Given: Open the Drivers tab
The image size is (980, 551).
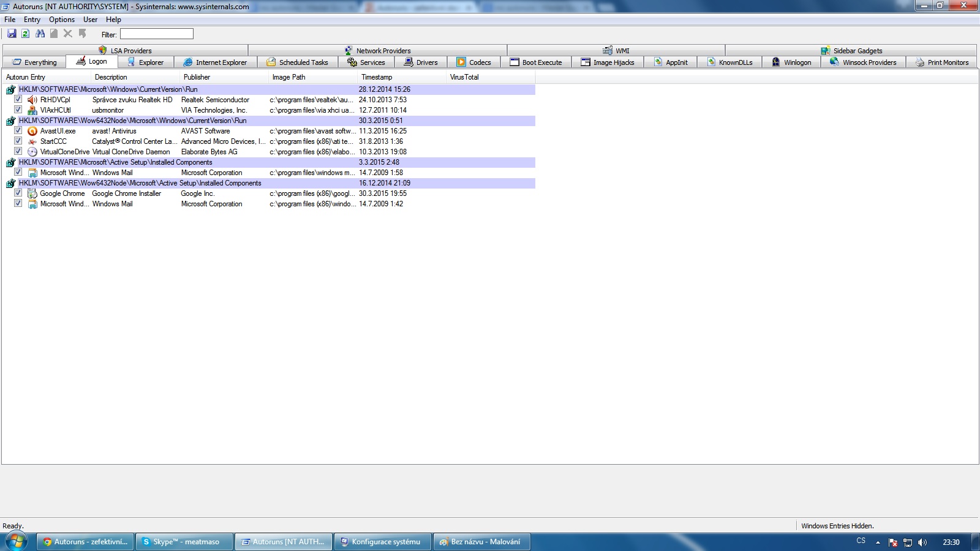Looking at the screenshot, I should point(420,62).
